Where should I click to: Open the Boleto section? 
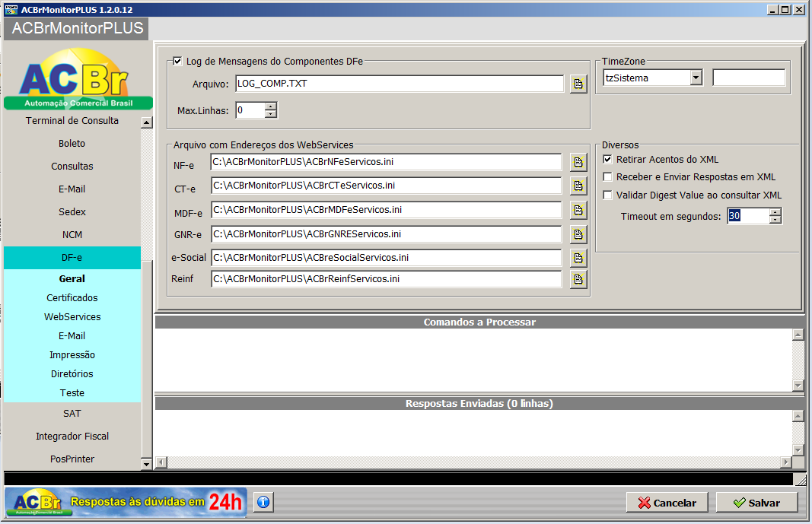coord(72,143)
